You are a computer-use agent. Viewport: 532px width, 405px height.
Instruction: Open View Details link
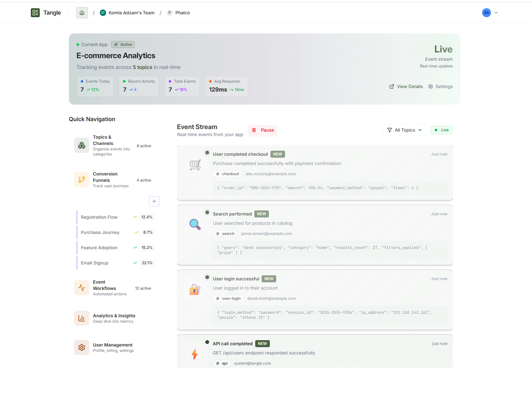(x=406, y=86)
